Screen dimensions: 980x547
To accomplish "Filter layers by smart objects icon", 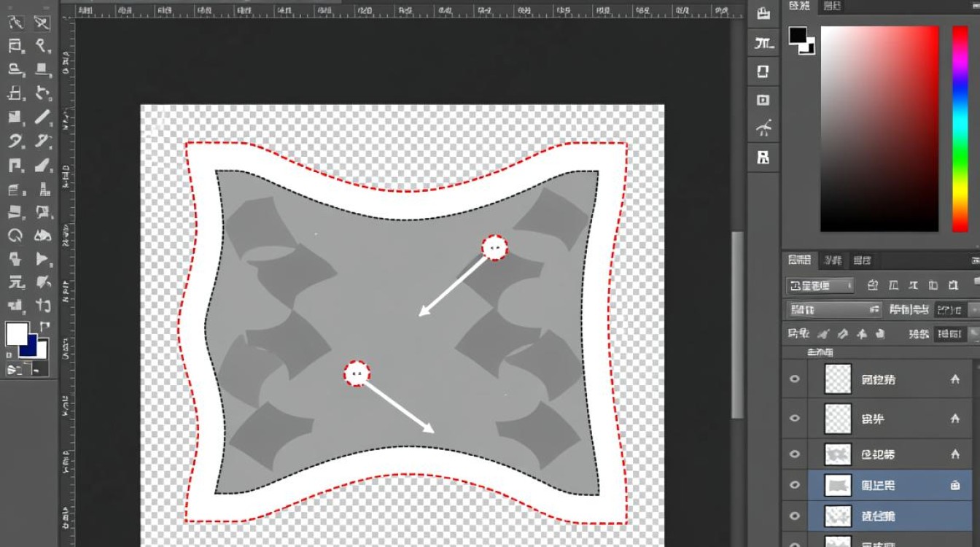I will pyautogui.click(x=954, y=285).
